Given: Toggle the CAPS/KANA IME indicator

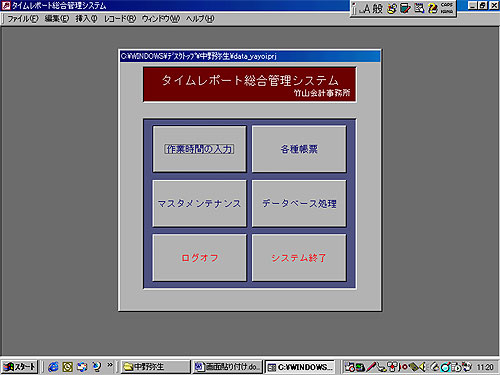Looking at the screenshot, I should point(447,9).
